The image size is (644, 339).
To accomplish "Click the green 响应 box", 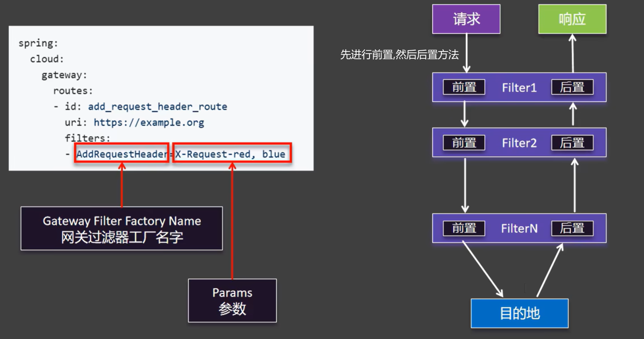I will tap(572, 19).
